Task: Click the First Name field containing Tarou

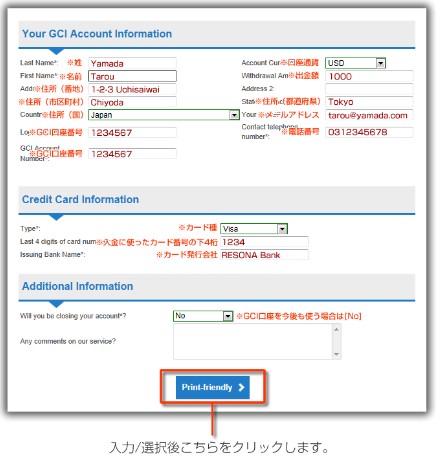Action: pyautogui.click(x=132, y=76)
